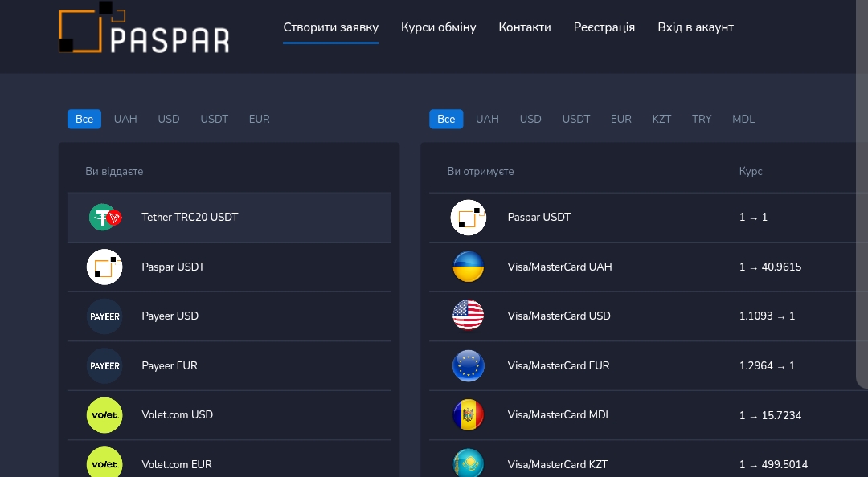Filter receive currencies by USDT
868x477 pixels.
pos(576,119)
